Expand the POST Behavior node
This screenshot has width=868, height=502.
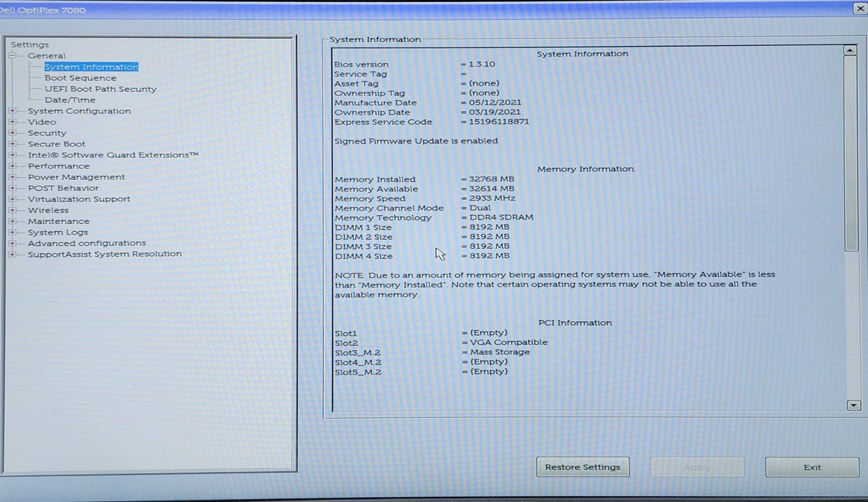[x=12, y=188]
